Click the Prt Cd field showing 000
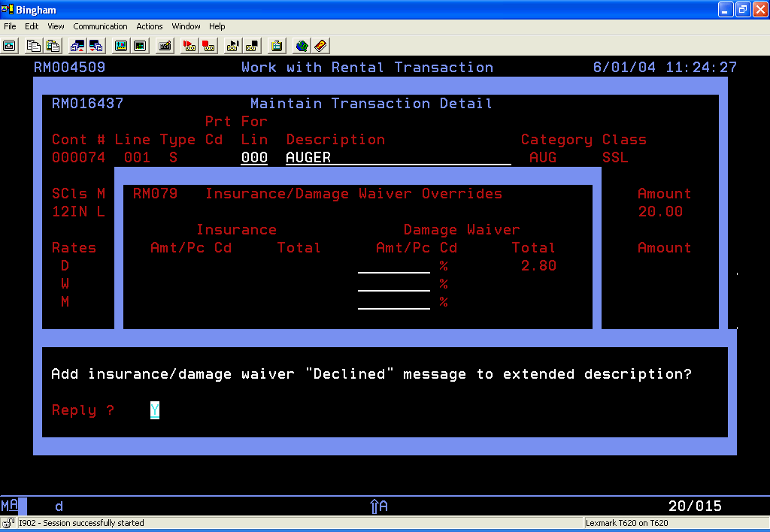 coord(254,157)
